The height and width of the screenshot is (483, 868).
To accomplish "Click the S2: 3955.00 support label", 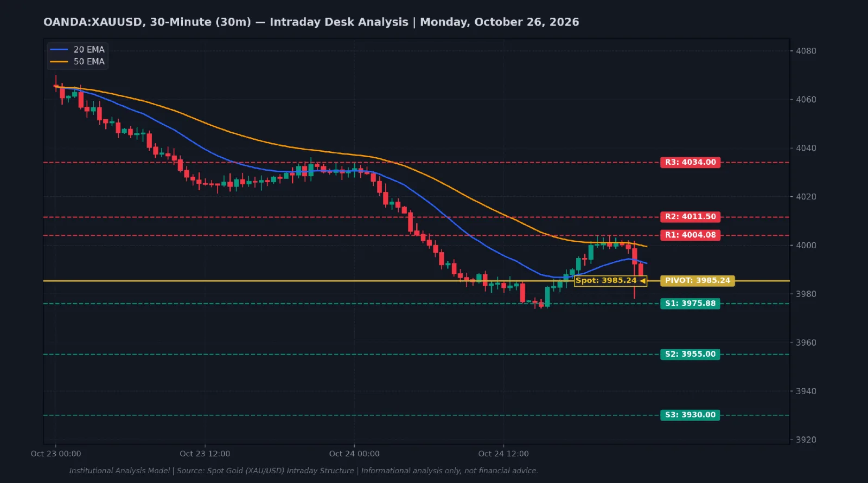I will (690, 354).
